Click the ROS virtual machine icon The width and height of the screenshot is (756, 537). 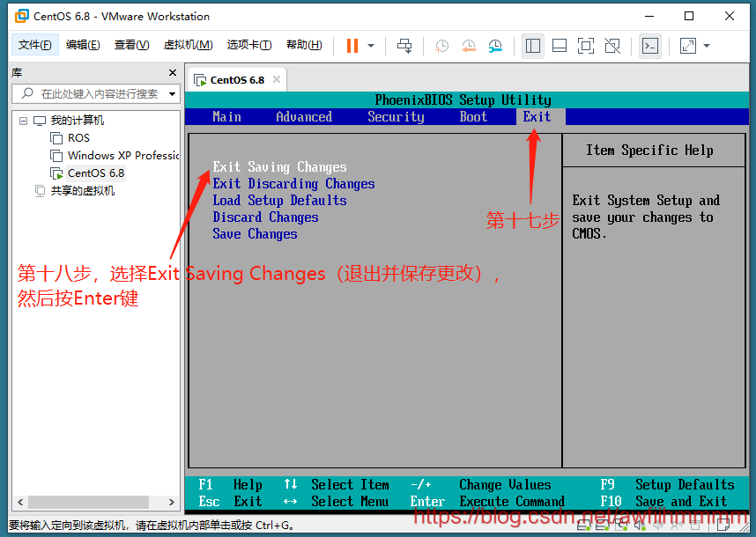coord(56,138)
